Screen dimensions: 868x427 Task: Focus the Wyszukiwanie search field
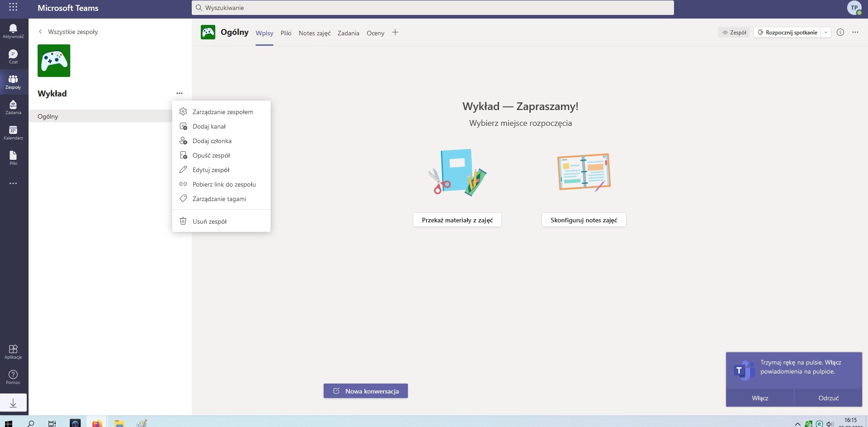[x=433, y=8]
